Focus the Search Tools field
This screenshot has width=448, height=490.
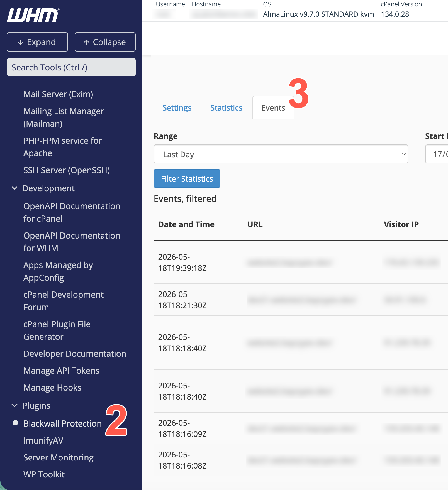71,67
